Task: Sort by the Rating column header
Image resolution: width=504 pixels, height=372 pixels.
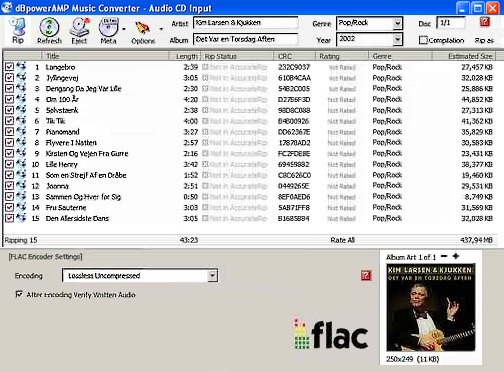Action: click(x=342, y=56)
